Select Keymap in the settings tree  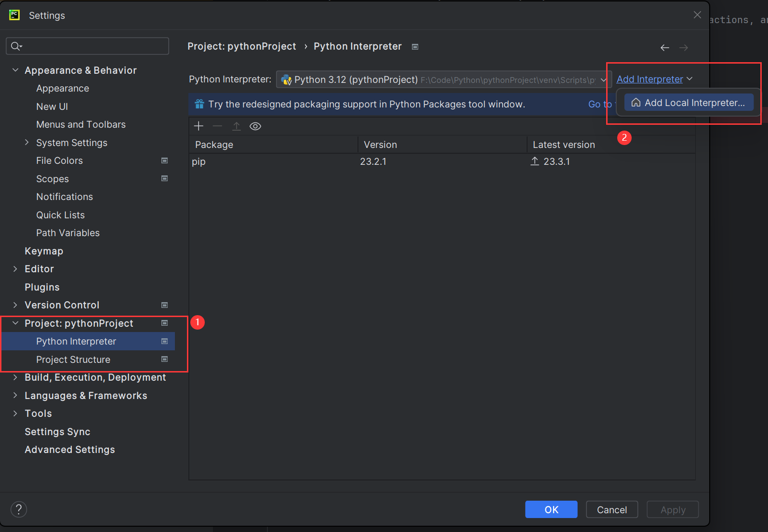pyautogui.click(x=44, y=251)
